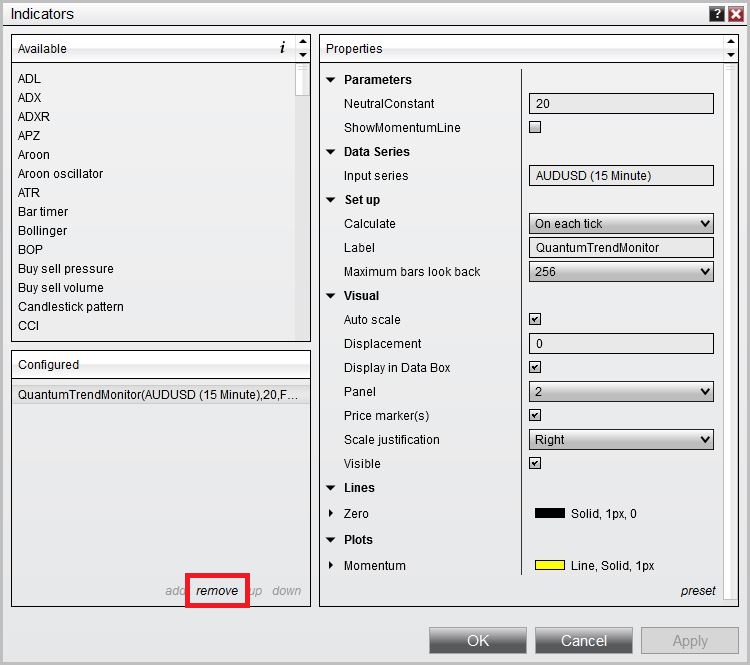
Task: Click the Apply button
Action: click(690, 640)
